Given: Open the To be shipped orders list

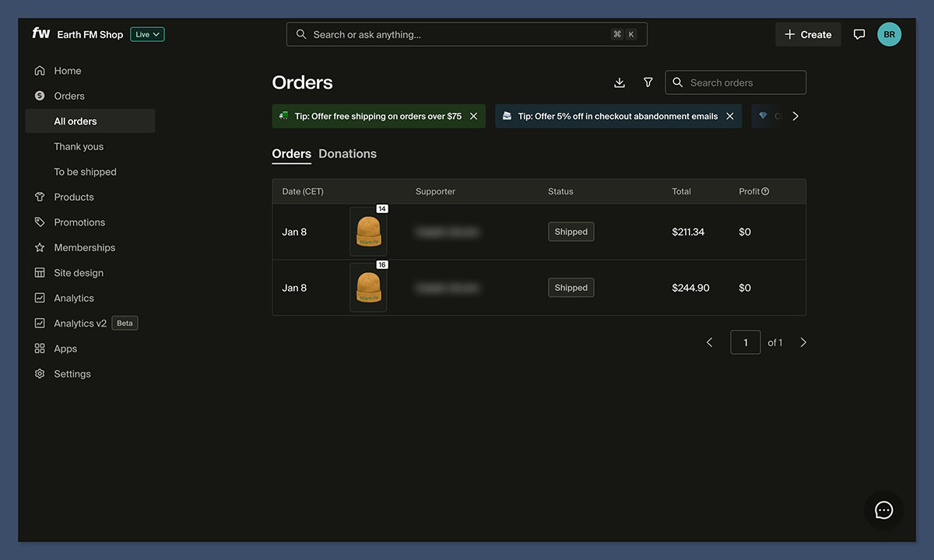Looking at the screenshot, I should (x=85, y=172).
